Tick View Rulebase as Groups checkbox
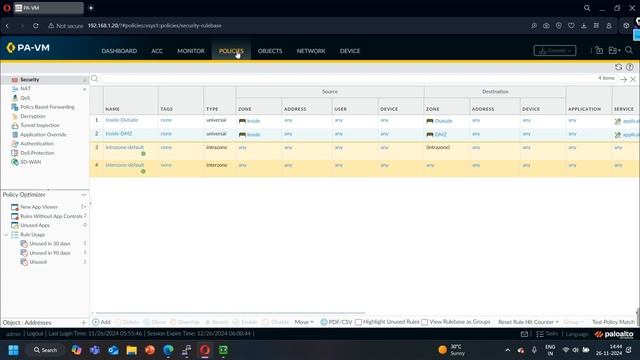Screen dimensions: 640x360 pos(424,322)
